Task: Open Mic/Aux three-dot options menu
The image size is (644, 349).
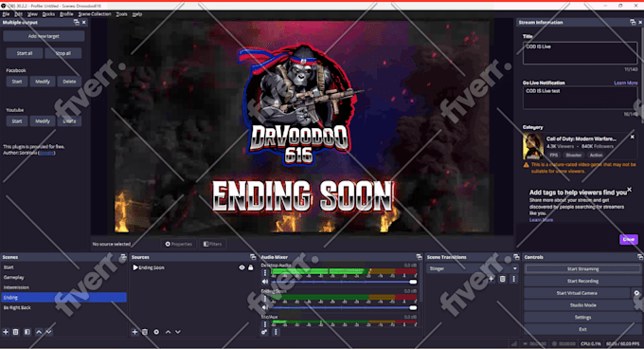Action: (x=265, y=324)
